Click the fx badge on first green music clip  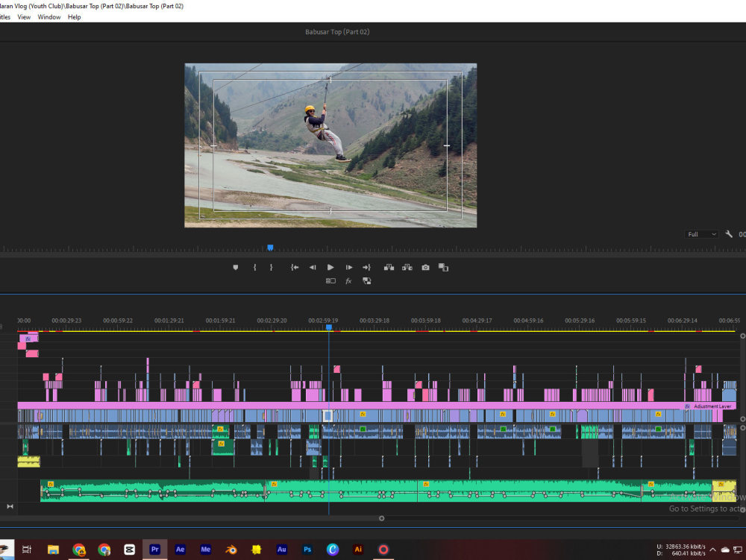(x=51, y=485)
